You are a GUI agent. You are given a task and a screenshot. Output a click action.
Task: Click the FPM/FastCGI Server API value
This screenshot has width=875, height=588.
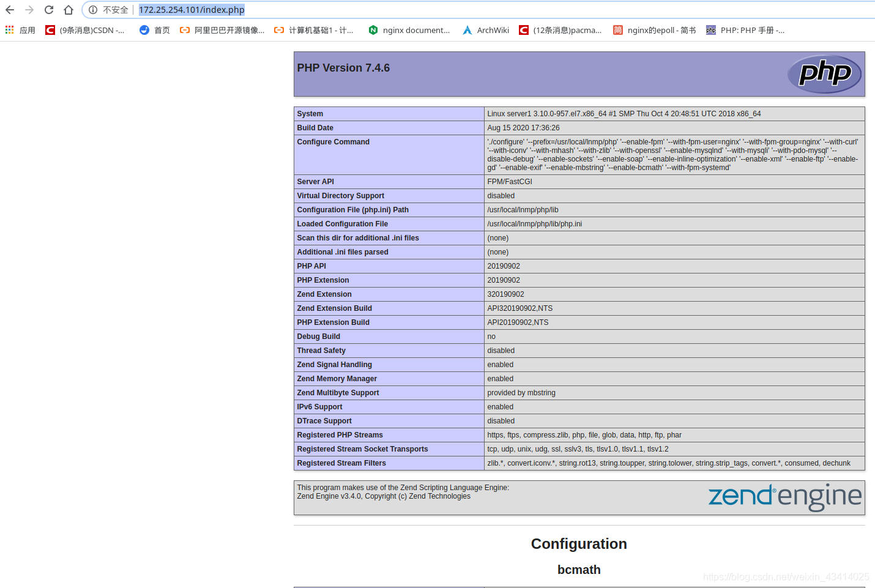(x=510, y=182)
